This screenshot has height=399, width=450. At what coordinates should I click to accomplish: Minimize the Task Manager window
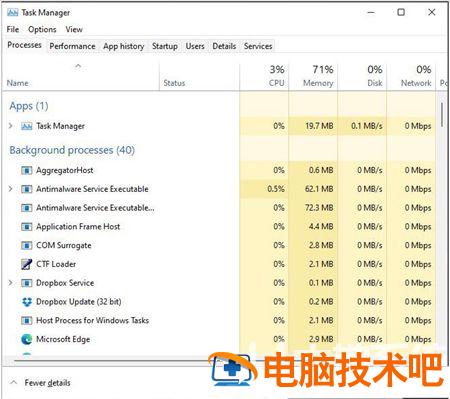pyautogui.click(x=371, y=12)
